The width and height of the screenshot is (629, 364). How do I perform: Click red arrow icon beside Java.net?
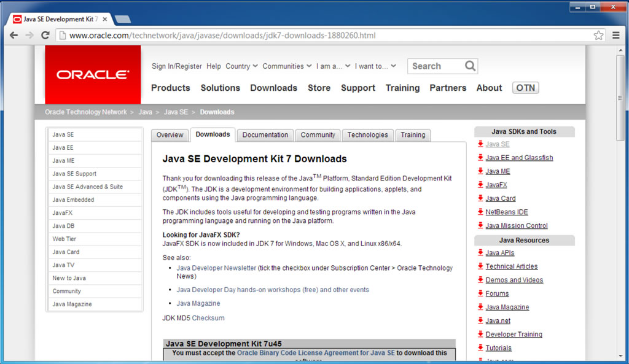(480, 320)
